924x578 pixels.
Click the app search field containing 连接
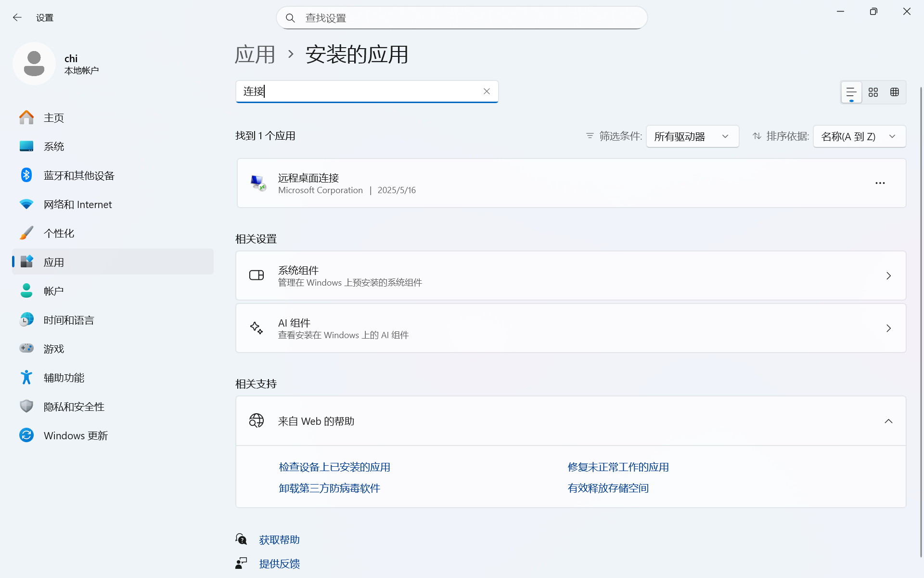tap(367, 92)
